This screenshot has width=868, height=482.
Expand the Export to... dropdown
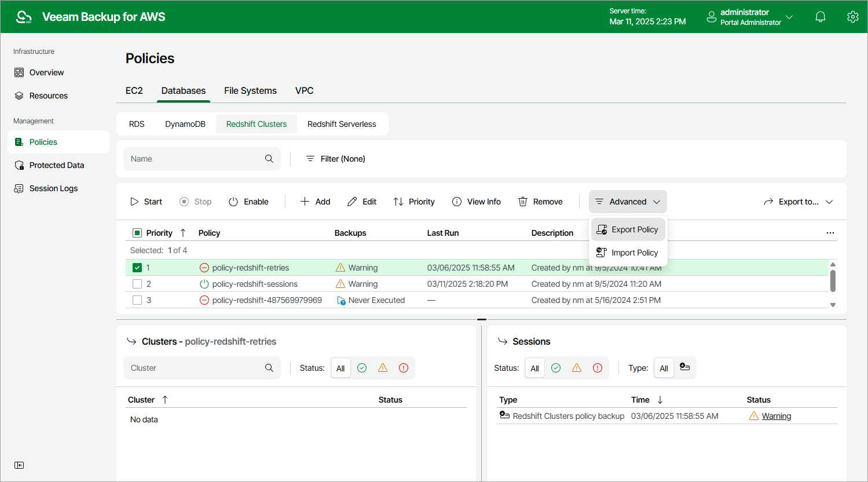coord(799,202)
